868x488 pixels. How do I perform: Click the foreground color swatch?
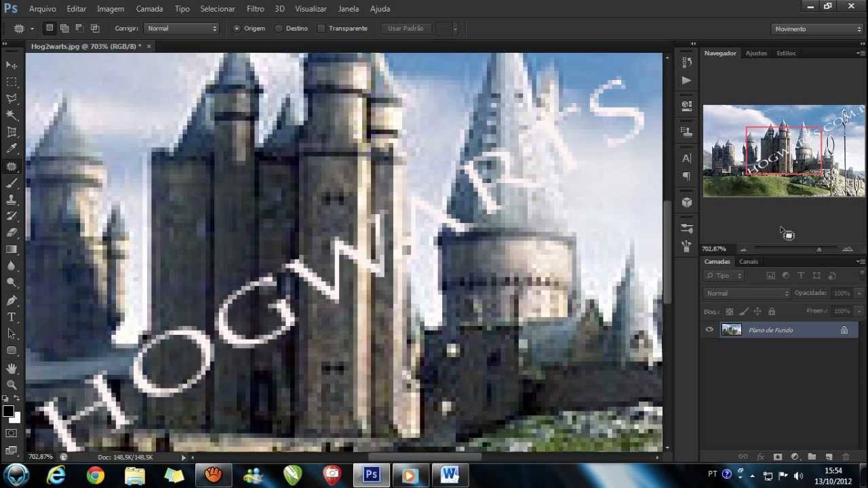pos(8,411)
